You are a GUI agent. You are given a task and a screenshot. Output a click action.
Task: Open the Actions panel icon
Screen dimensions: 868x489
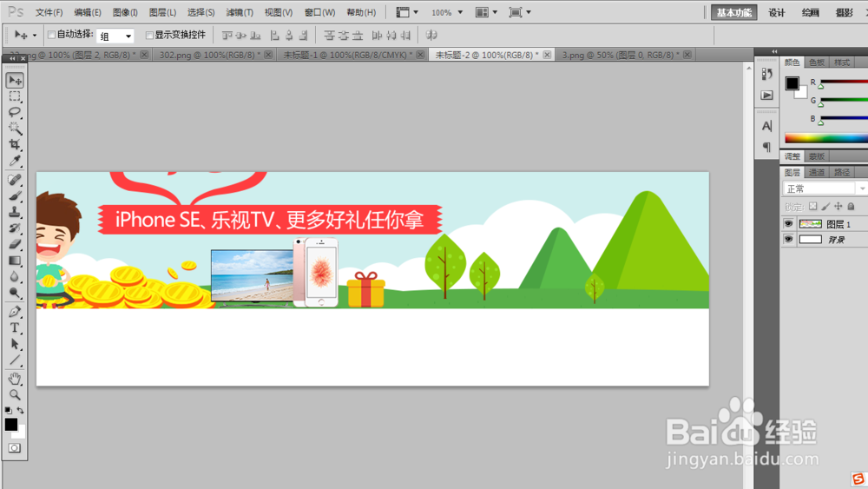pyautogui.click(x=766, y=96)
